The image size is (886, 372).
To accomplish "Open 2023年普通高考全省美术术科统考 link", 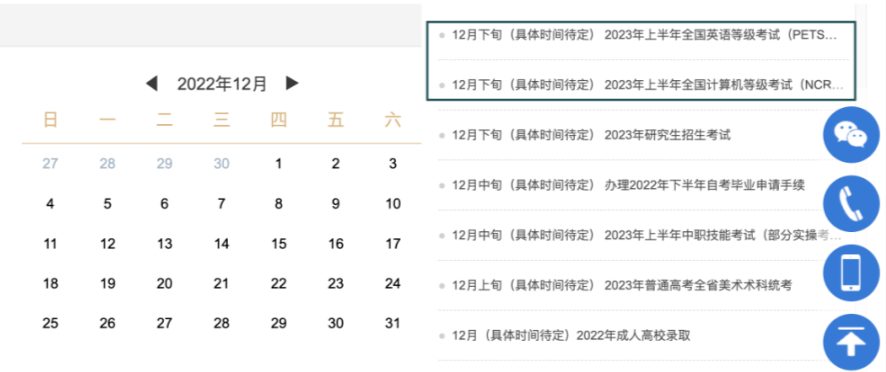I will pyautogui.click(x=622, y=286).
